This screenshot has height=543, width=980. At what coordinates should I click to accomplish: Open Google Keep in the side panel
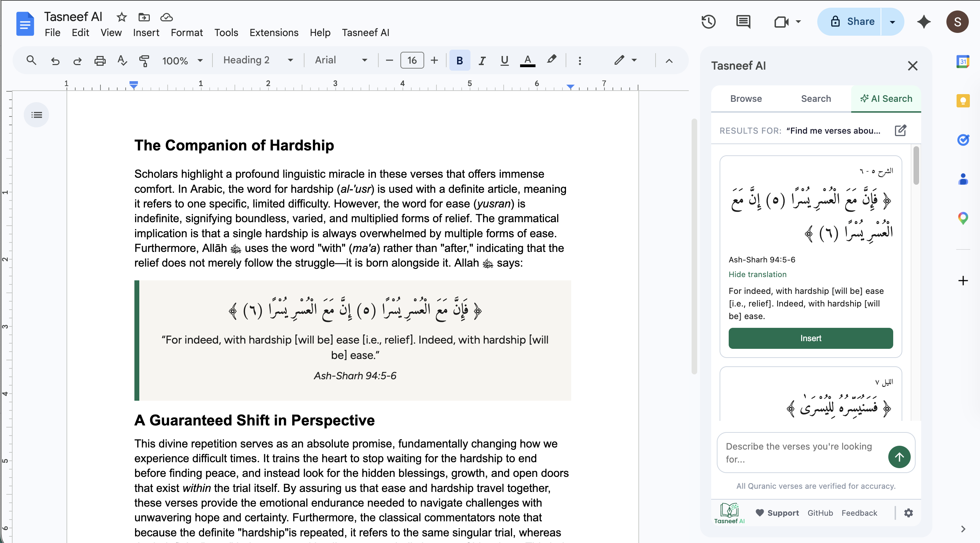point(963,101)
